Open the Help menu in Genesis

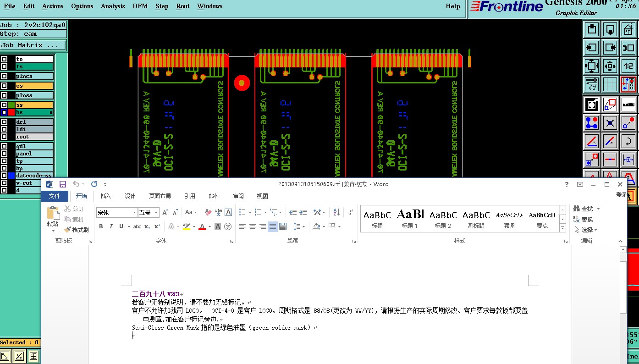[453, 6]
